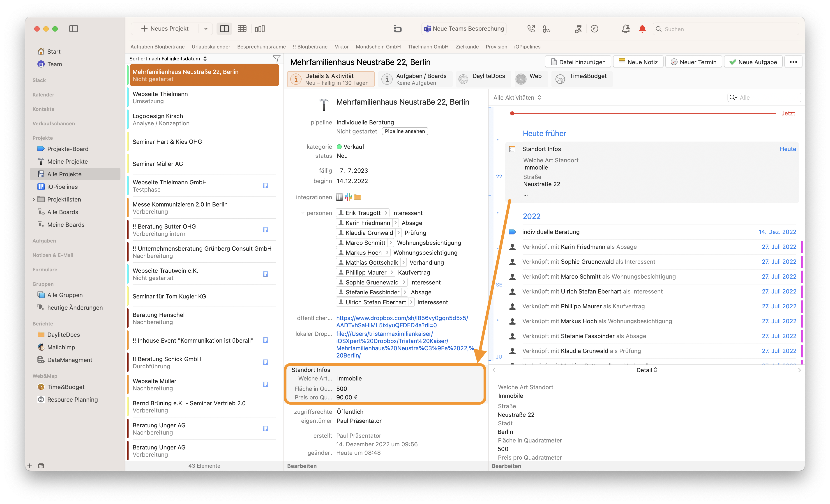Screen dimensions: 830x504
Task: Toggle the sidebar visibility icon
Action: pyautogui.click(x=74, y=29)
